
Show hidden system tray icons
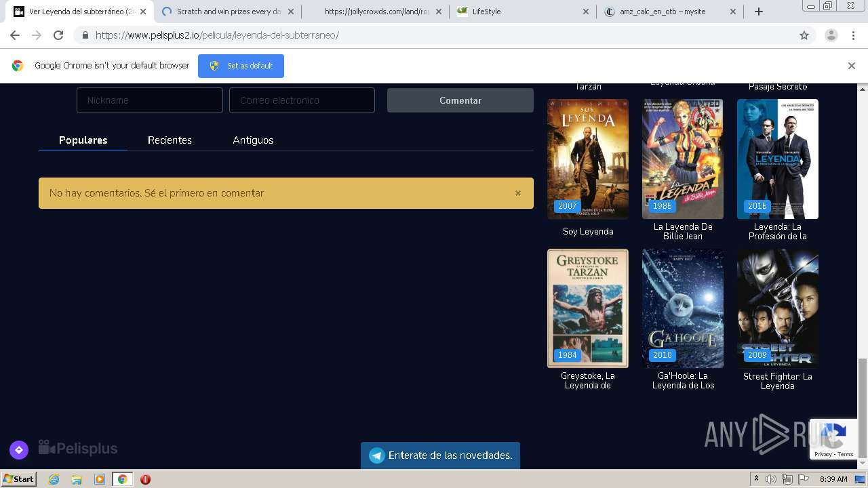click(756, 479)
